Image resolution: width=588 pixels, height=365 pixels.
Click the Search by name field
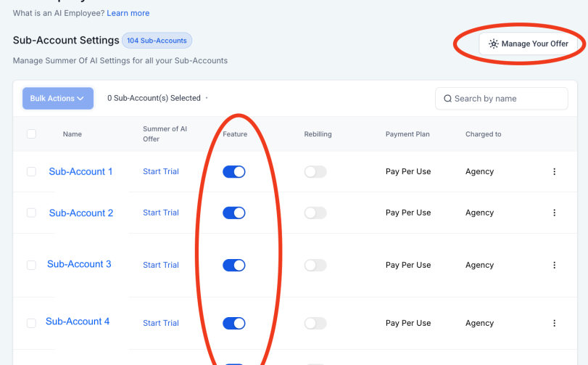[x=508, y=99]
